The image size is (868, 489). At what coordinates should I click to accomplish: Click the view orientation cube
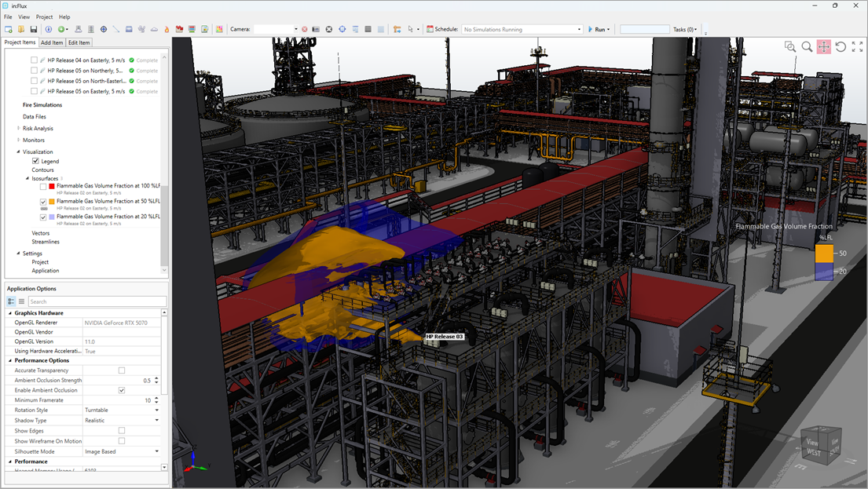point(822,446)
